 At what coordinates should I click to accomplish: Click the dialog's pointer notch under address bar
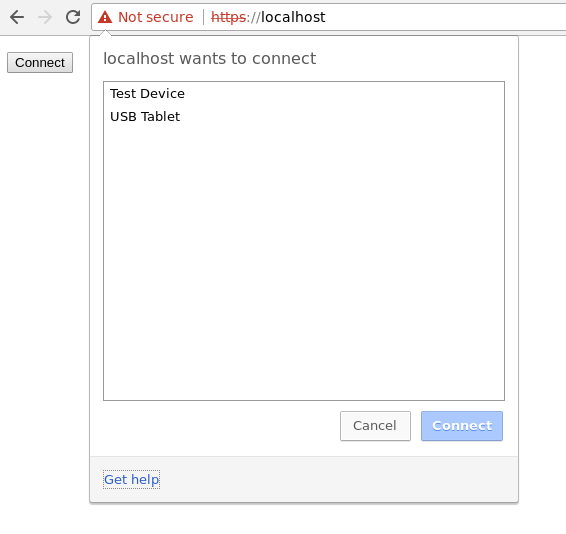click(105, 33)
